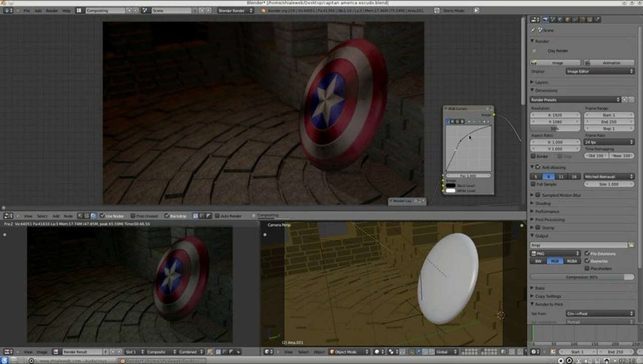
Task: Click the node editor type selector icon
Action: coord(8,216)
